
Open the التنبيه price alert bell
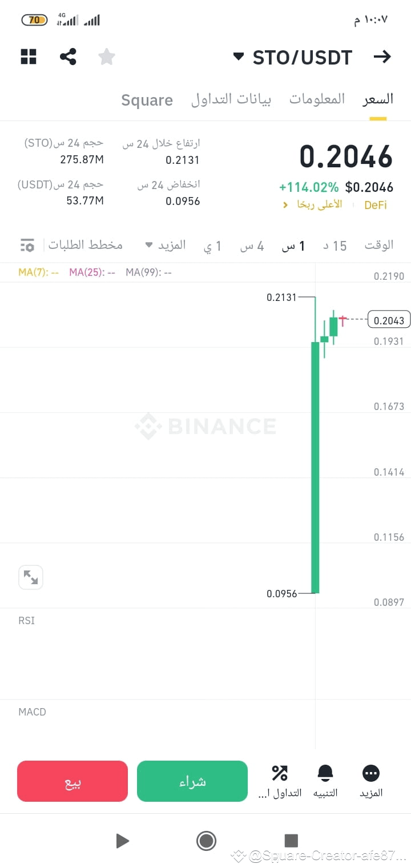(x=325, y=779)
